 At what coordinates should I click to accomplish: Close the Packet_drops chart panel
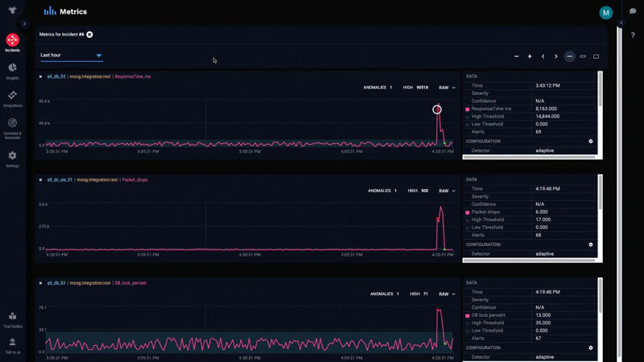click(x=40, y=180)
